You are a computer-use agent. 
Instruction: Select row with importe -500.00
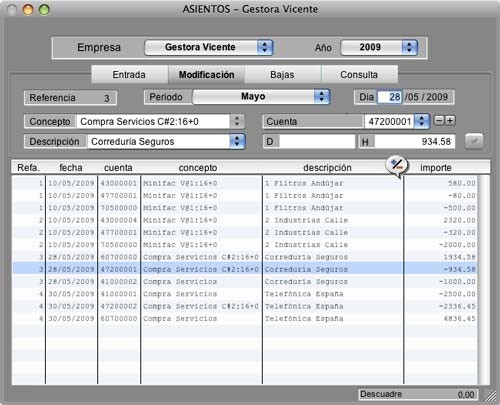pos(245,208)
